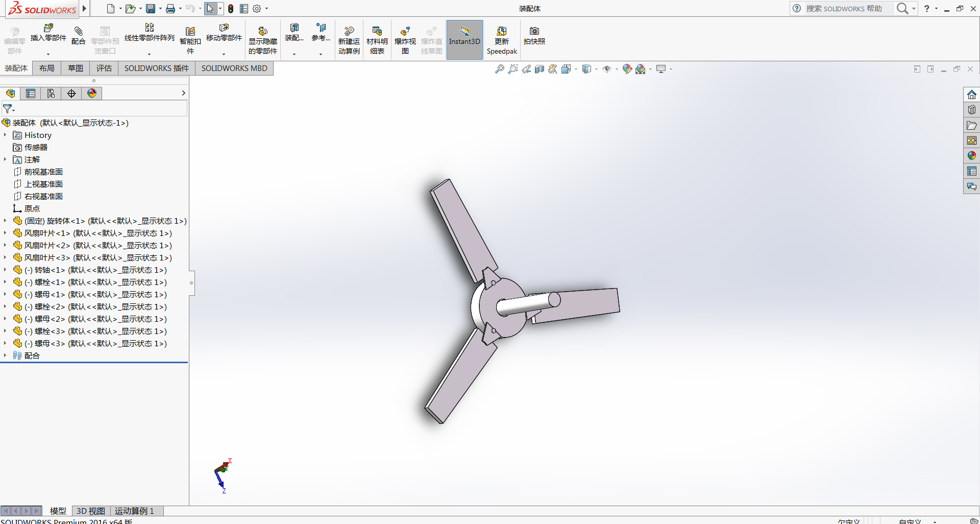Expand the 配合 mates folder

(5, 355)
